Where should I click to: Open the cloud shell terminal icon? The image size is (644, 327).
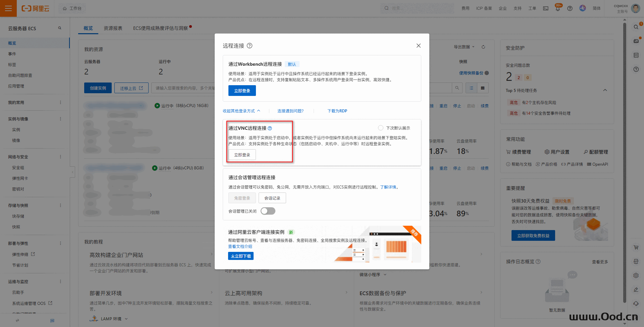click(x=546, y=8)
